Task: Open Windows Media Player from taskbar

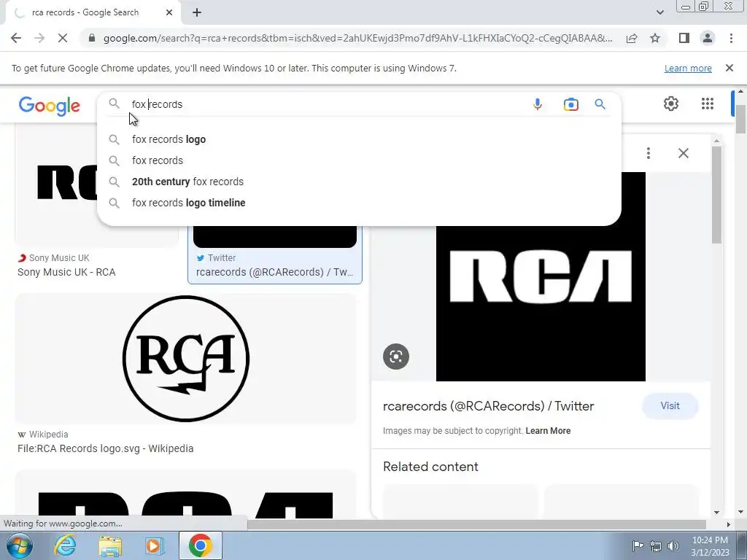Action: [155, 545]
